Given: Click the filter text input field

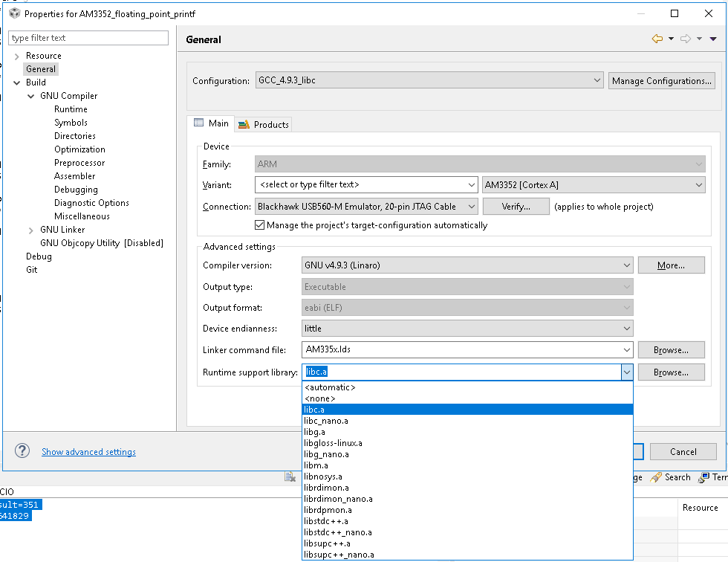Looking at the screenshot, I should 89,38.
